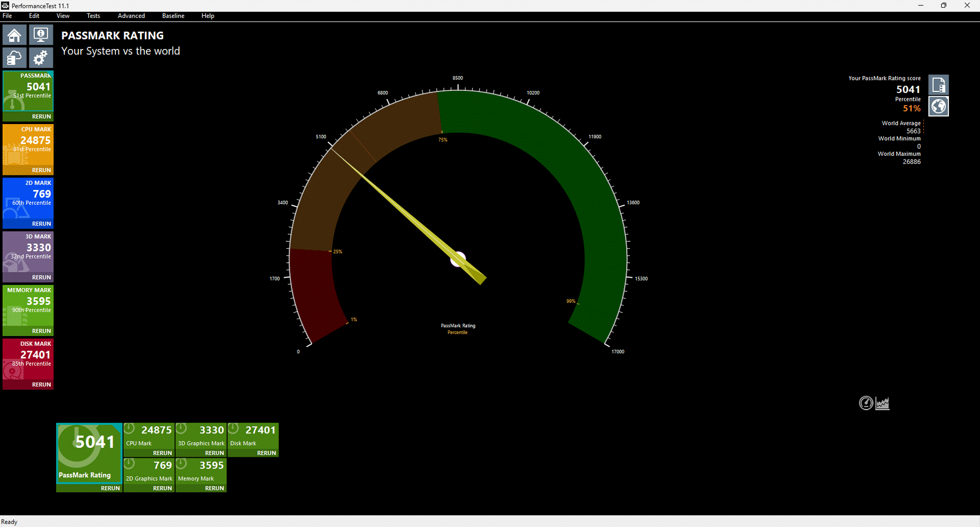
Task: Click the gauge needle center hub
Action: pyautogui.click(x=458, y=259)
